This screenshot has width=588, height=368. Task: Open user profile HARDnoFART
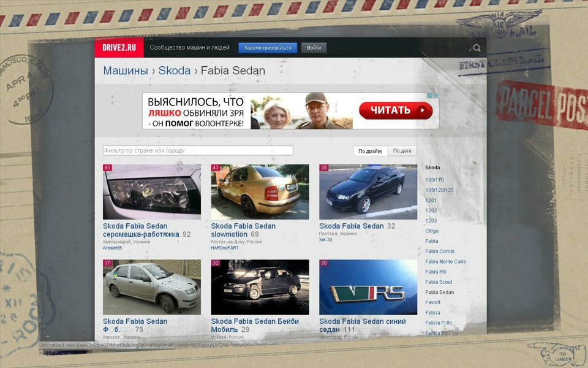[x=224, y=248]
